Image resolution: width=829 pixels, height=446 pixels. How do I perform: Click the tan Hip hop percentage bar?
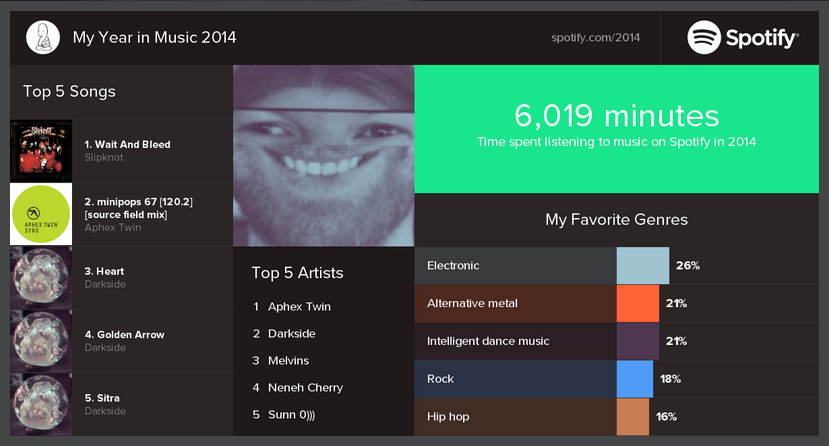[x=632, y=416]
